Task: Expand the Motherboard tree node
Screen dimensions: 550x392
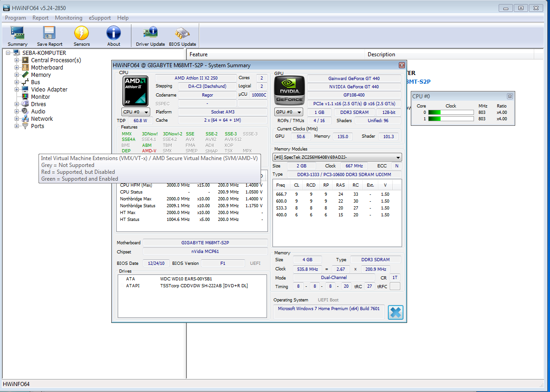Action: 16,68
